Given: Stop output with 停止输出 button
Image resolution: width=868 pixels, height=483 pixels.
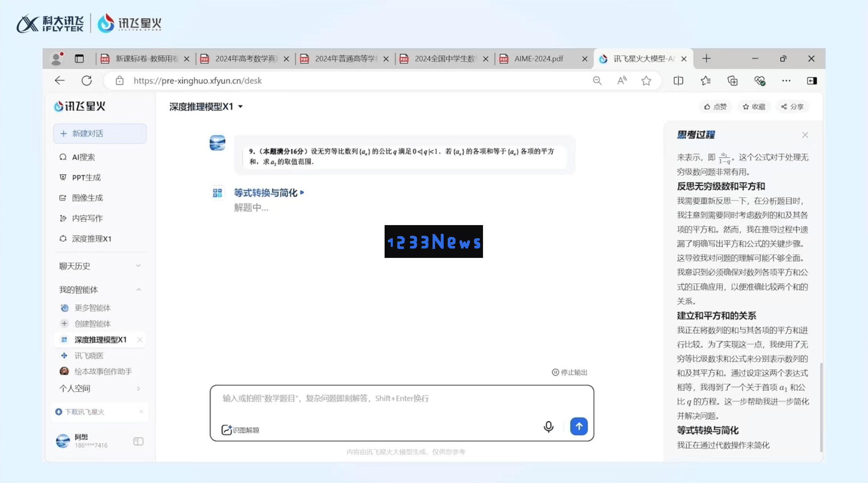Looking at the screenshot, I should 570,372.
